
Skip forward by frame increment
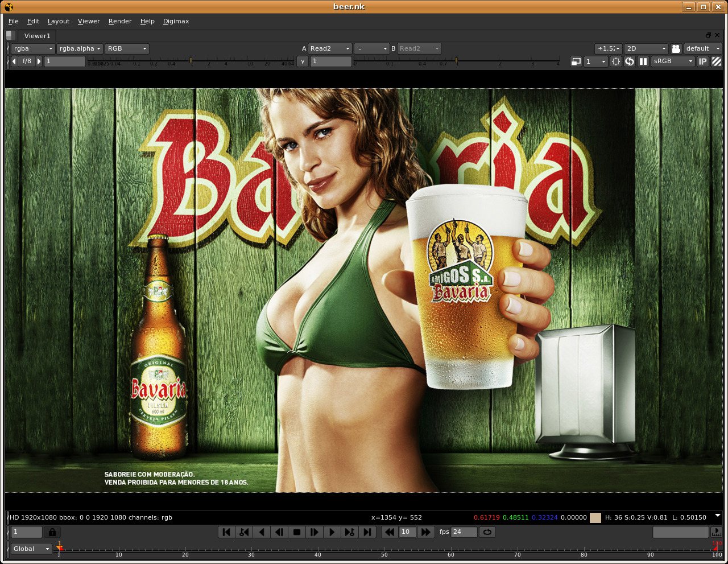[x=425, y=532]
